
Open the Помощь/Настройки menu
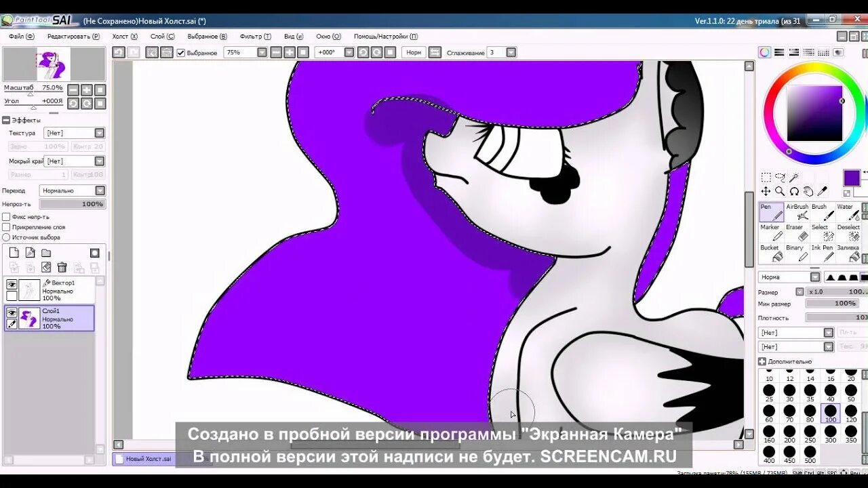[386, 37]
